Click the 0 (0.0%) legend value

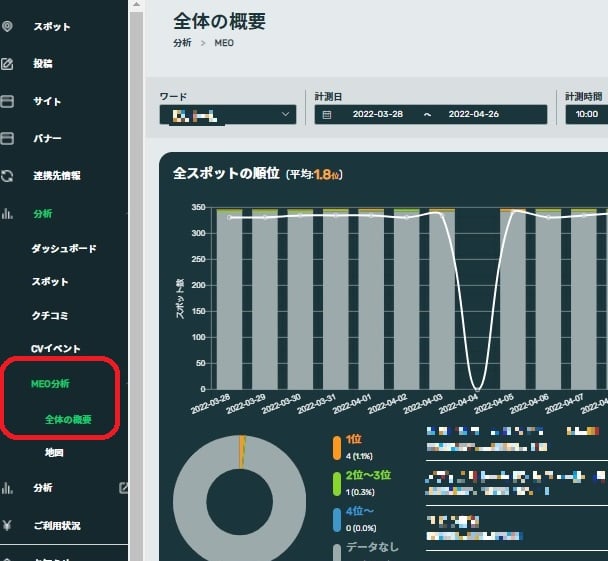click(361, 528)
